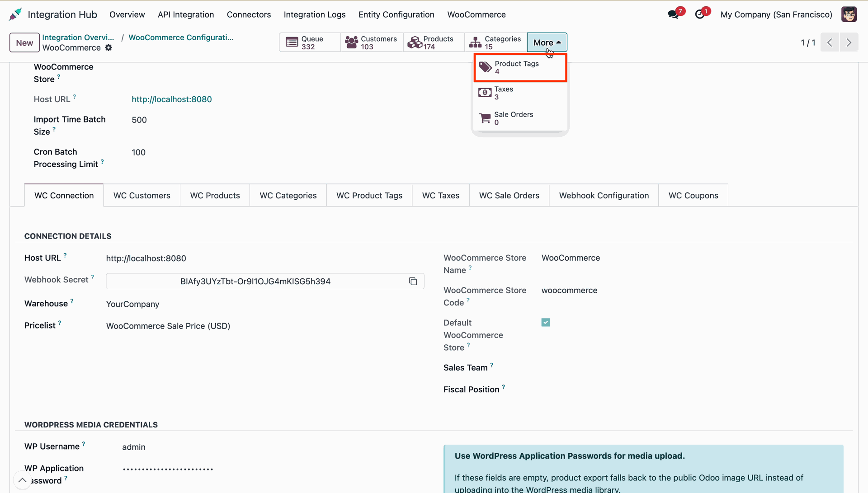The width and height of the screenshot is (868, 493).
Task: Click the Pricelist value WooCommerce Sale Price (USD)
Action: (168, 326)
